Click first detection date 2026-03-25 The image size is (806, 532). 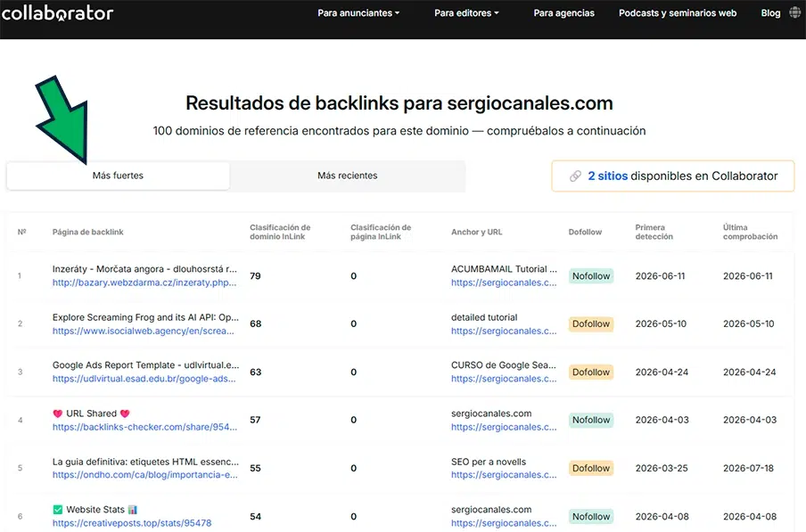[x=661, y=468]
